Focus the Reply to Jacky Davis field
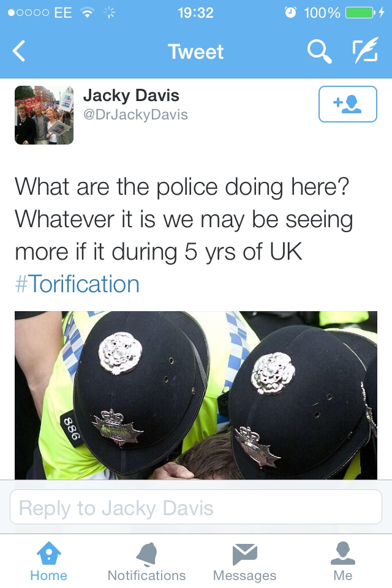392x588 pixels. click(196, 507)
